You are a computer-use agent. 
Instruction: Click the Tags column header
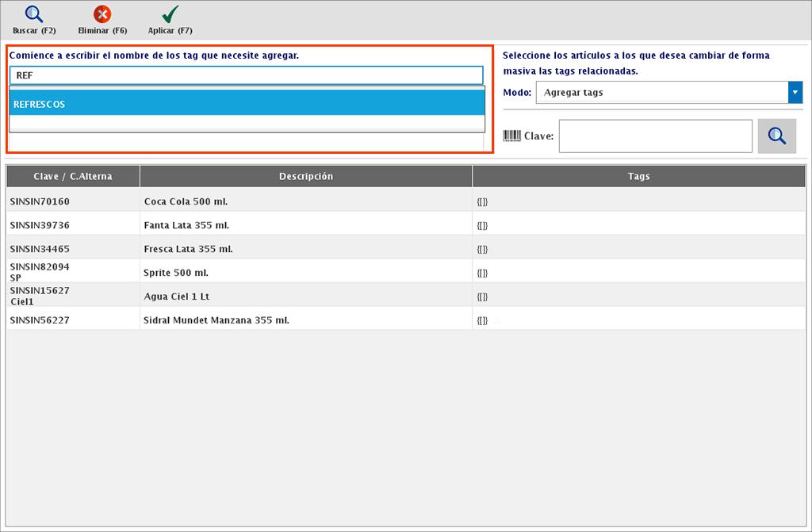(x=638, y=176)
